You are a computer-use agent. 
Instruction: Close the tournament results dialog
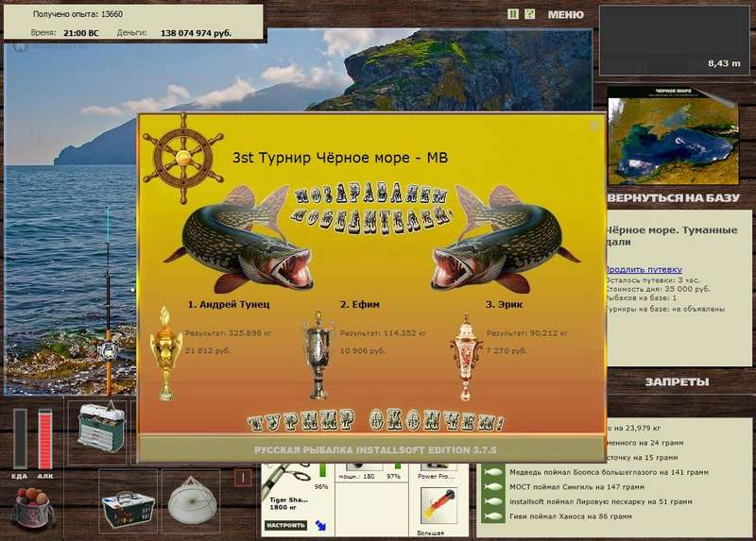pos(594,126)
